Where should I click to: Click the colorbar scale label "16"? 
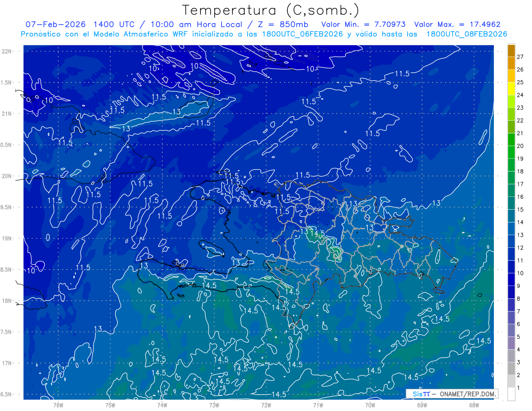520,197
